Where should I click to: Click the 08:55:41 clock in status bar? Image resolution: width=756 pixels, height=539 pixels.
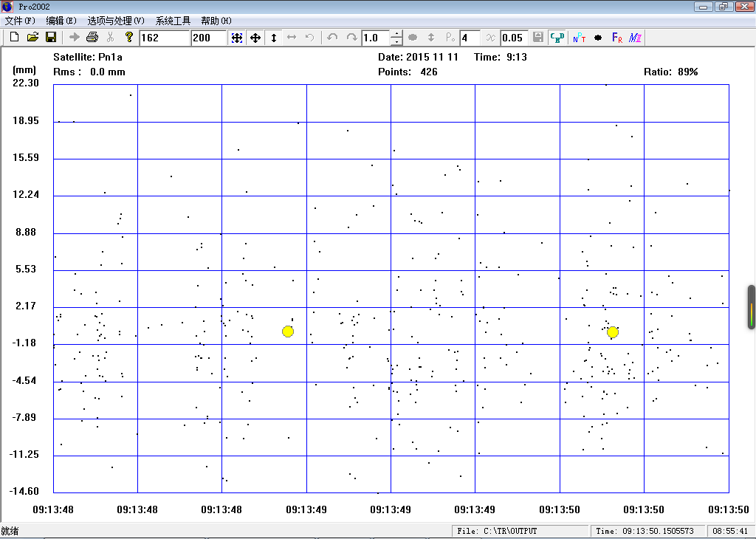(730, 531)
